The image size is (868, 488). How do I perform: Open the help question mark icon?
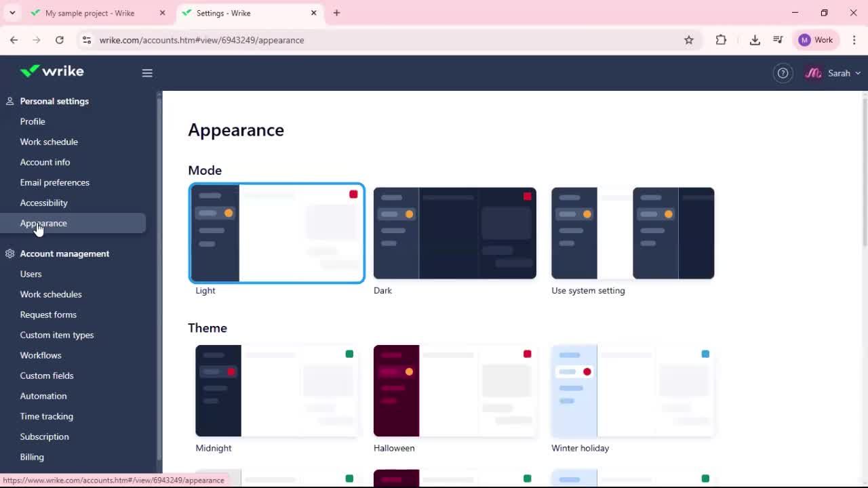click(x=783, y=73)
